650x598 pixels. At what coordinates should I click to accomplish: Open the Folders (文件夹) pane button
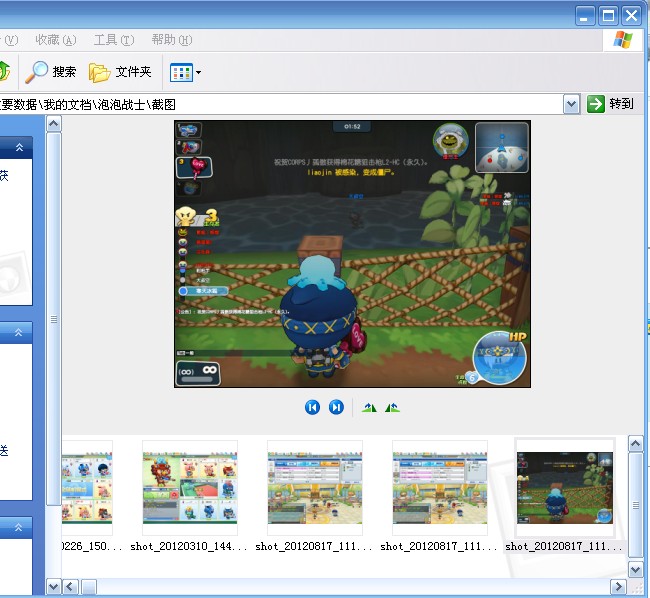coord(120,72)
